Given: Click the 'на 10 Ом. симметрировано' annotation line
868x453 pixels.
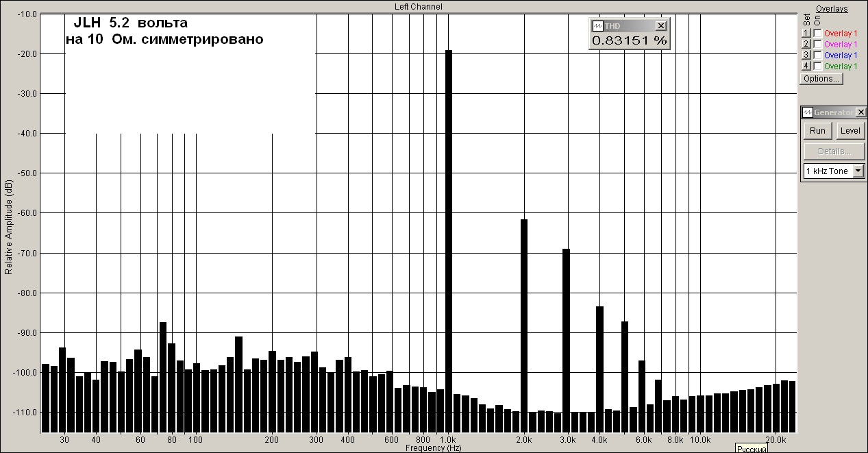Looking at the screenshot, I should [x=164, y=40].
